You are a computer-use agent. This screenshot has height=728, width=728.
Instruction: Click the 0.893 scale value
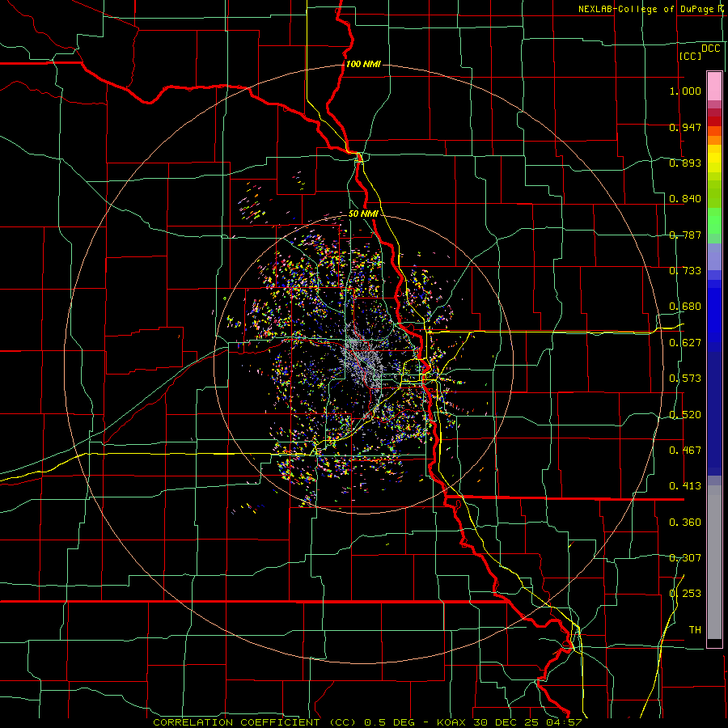coord(685,163)
